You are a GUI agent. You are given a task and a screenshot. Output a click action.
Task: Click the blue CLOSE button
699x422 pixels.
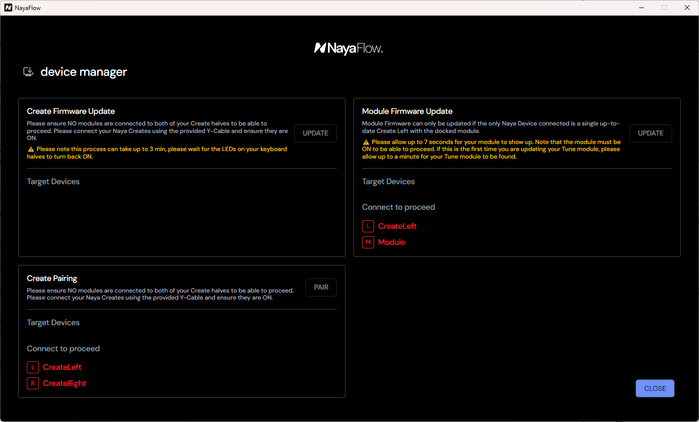(655, 389)
